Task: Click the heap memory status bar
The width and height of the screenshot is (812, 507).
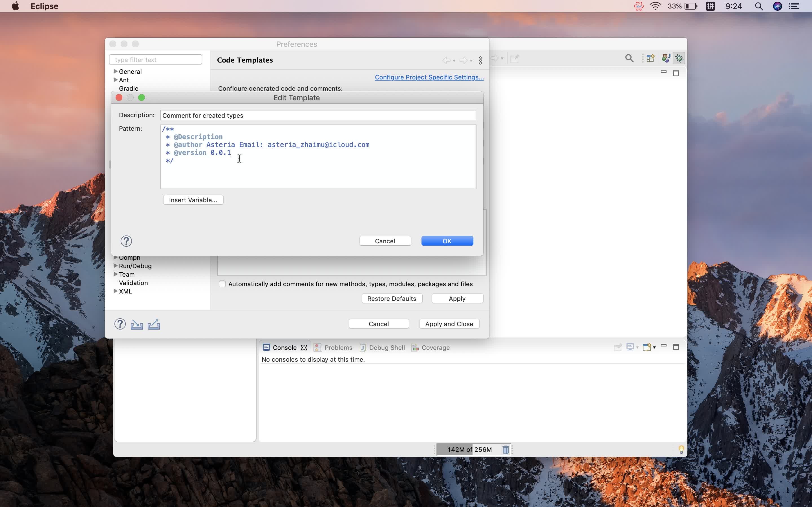Action: point(469,450)
